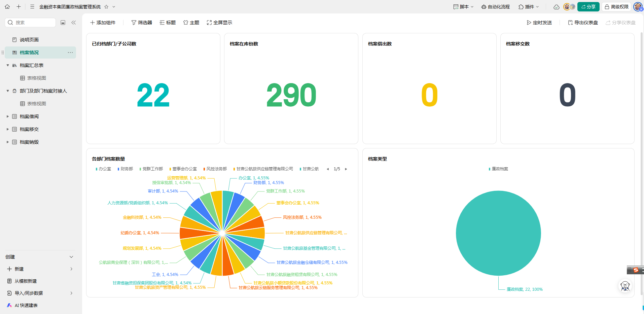Screen dimensions: 644x314
Task: Collapse the 档案汇总表 tree node
Action: click(8, 65)
